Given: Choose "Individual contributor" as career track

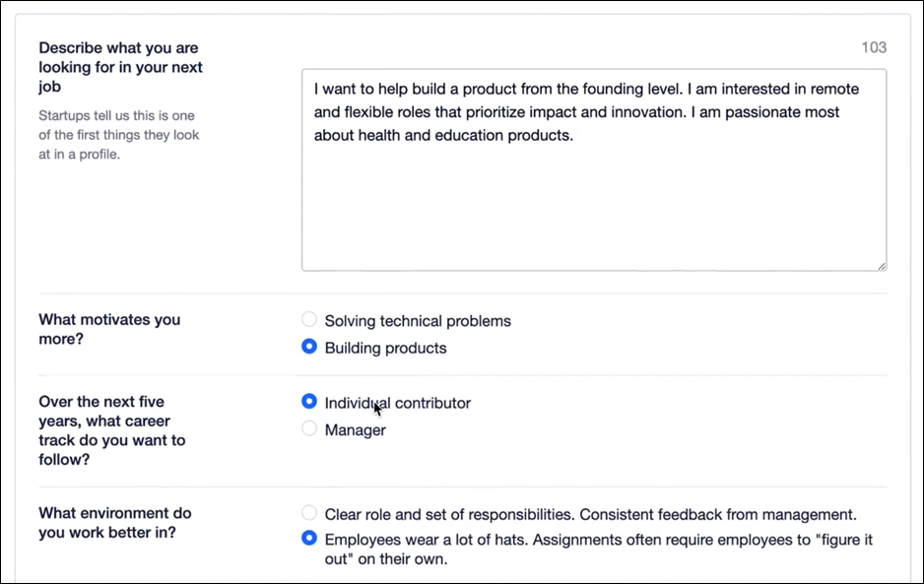Looking at the screenshot, I should point(309,402).
